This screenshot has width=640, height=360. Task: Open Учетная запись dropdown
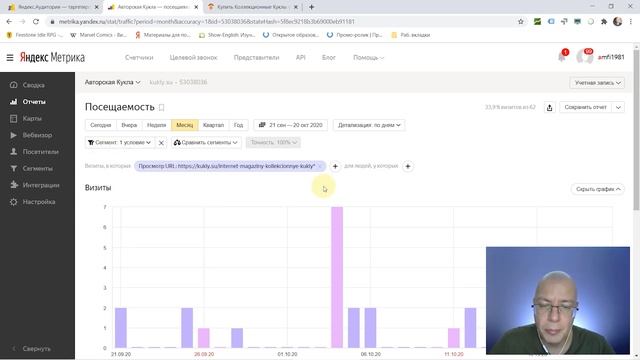click(x=597, y=83)
